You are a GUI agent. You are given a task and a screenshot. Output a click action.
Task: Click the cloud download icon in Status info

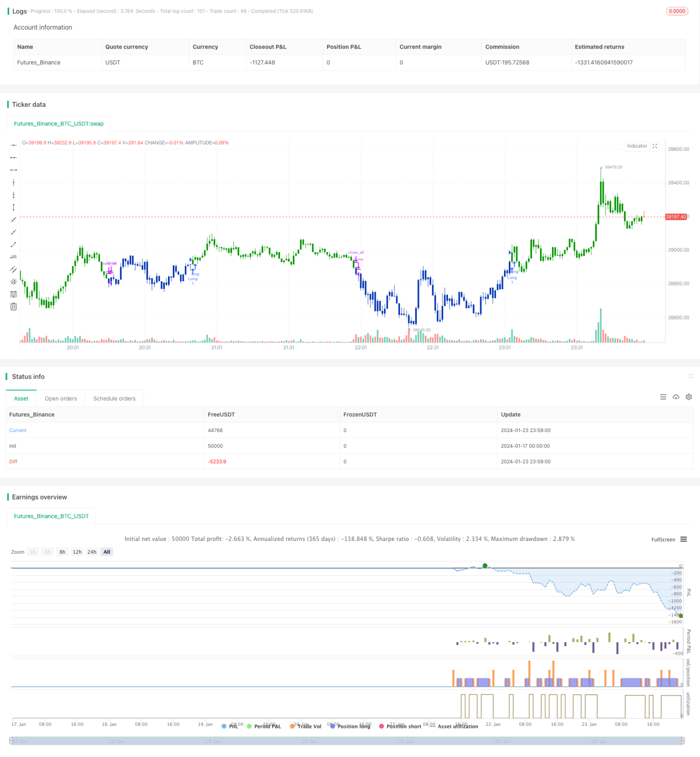coord(676,397)
